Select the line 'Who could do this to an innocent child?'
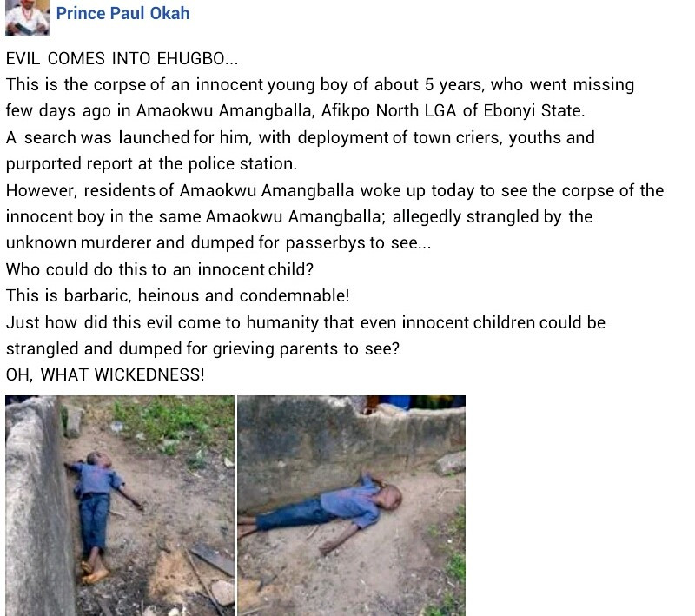 point(160,269)
